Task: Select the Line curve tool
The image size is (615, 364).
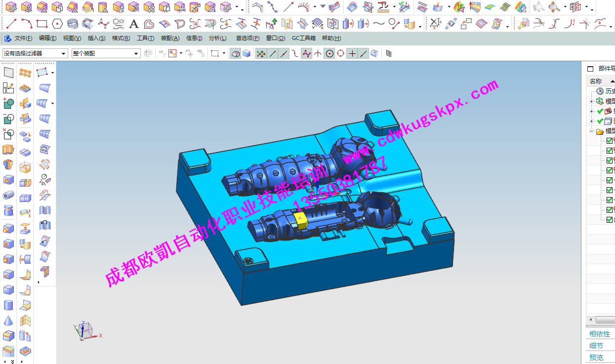Action: coord(11,23)
